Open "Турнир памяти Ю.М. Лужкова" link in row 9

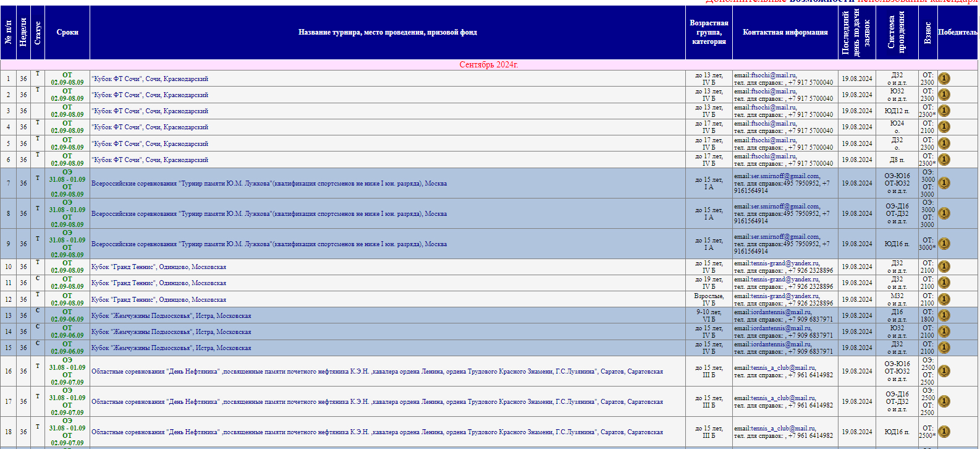pos(269,244)
